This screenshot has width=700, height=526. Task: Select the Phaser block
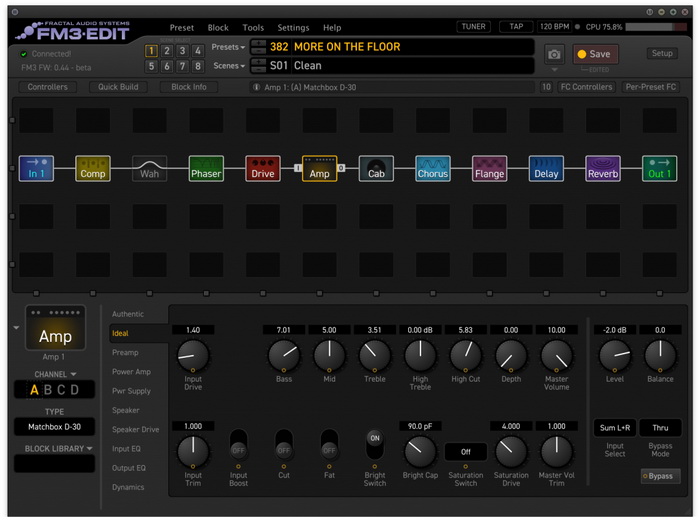pos(206,168)
